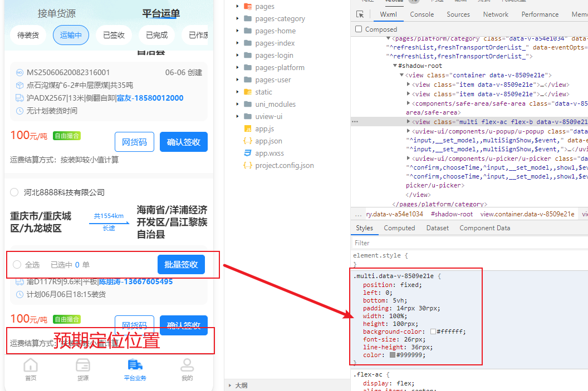
Task: Click the three-dots icon left of the multi view row
Action: [355, 122]
